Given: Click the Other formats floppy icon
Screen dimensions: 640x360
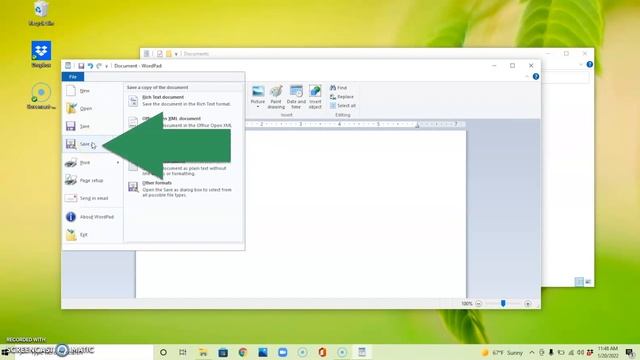Looking at the screenshot, I should [133, 187].
